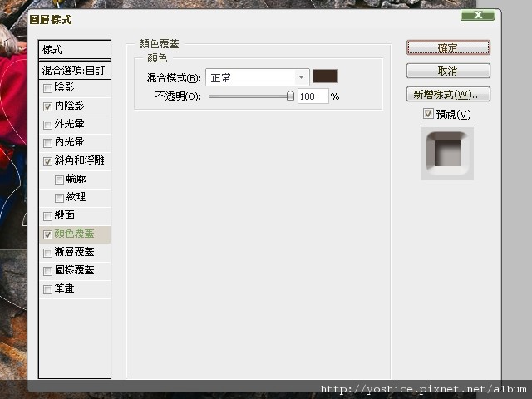
Task: Enable the 輪廓 contour checkbox
Action: point(59,180)
